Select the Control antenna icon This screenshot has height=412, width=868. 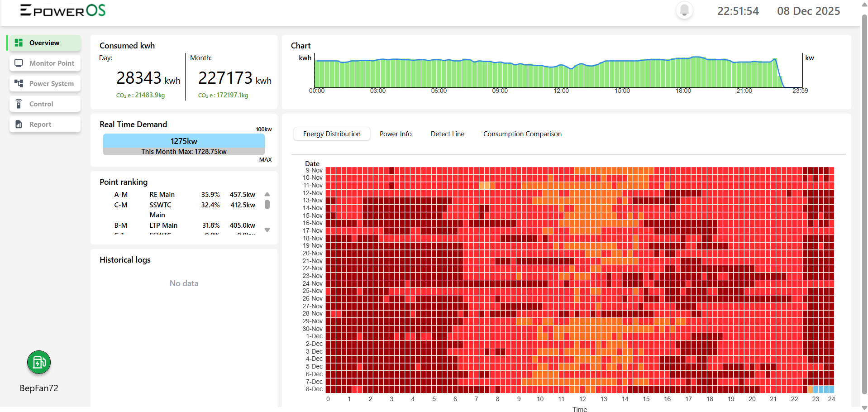pyautogui.click(x=19, y=104)
